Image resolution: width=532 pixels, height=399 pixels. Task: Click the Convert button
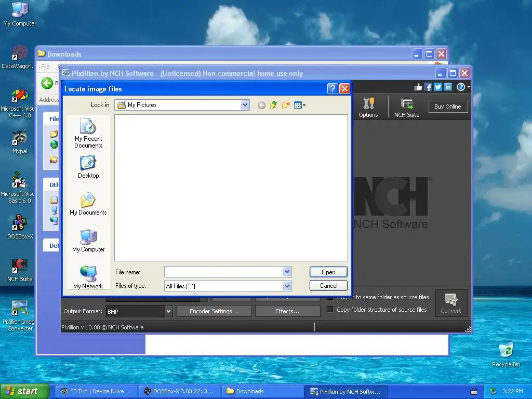pos(451,303)
